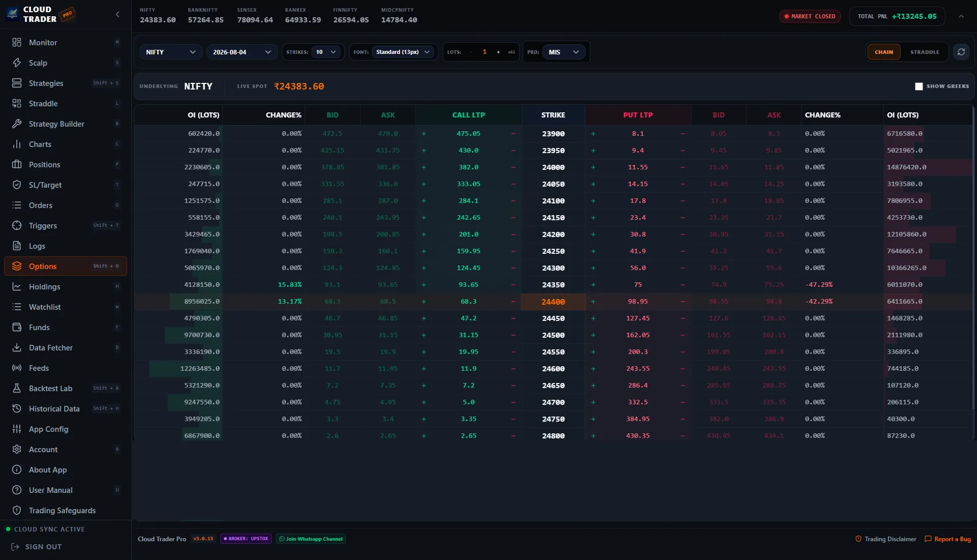The image size is (977, 560).
Task: Switch to Straddle view
Action: (925, 52)
